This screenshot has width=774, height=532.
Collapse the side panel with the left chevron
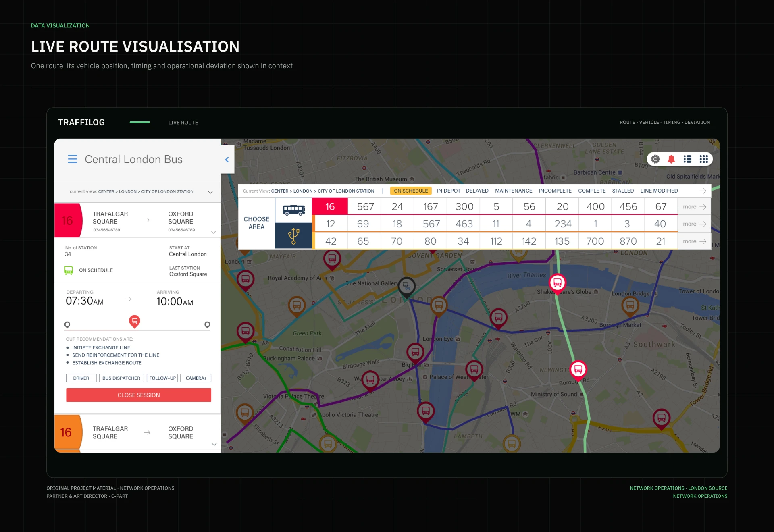(x=227, y=160)
